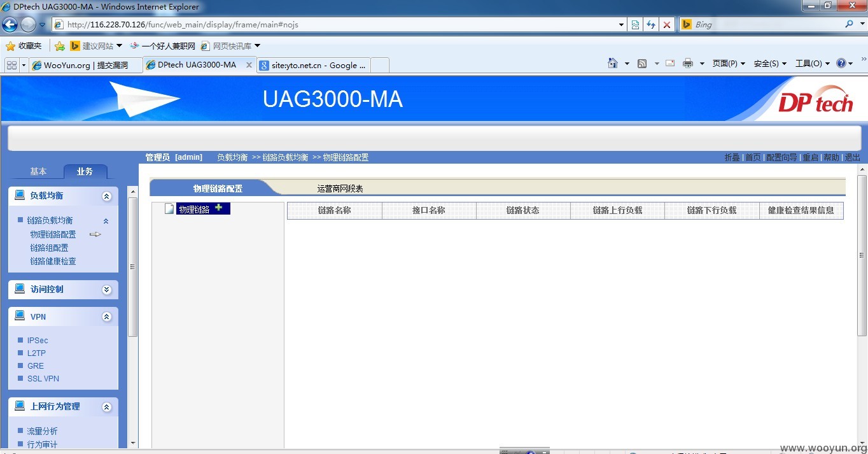Open the GRE VPN item
Screen dimensions: 868x454
[36, 366]
